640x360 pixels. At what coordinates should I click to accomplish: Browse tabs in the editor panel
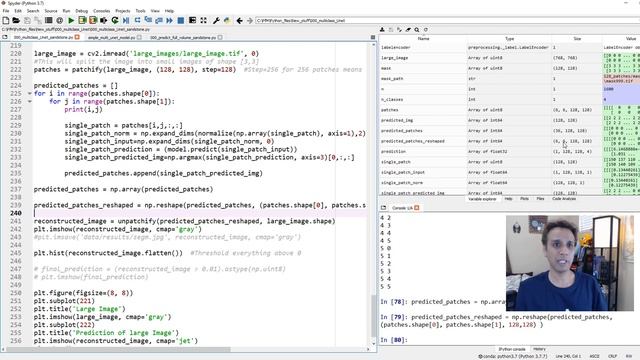tap(5, 37)
